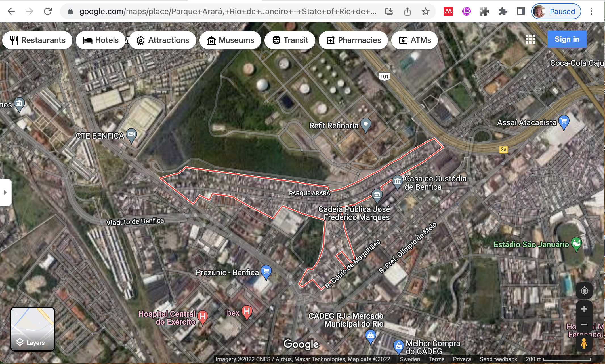Click the Sign in button
Screen dimensions: 605x364
(567, 39)
